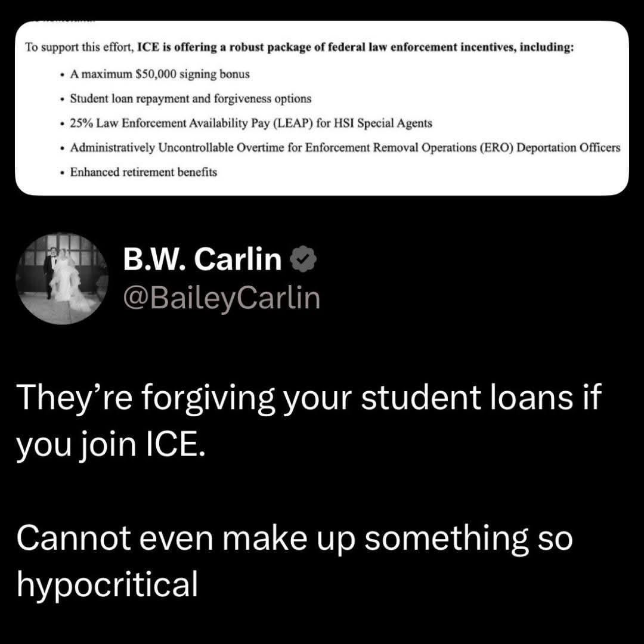The image size is (644, 644).
Task: Select the tweet line 'They're forgiving your student loans if'
Action: pos(309,398)
